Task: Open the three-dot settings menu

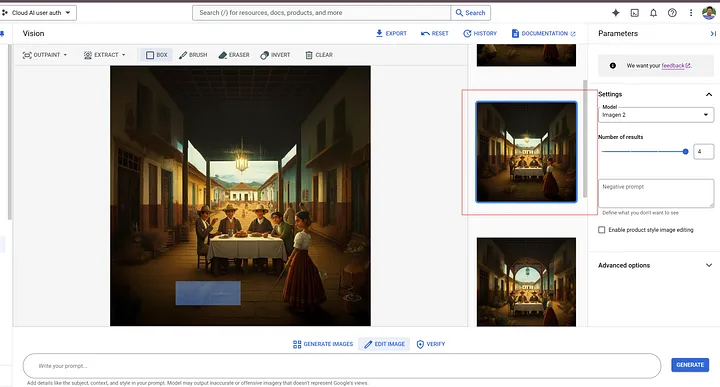Action: click(x=691, y=13)
